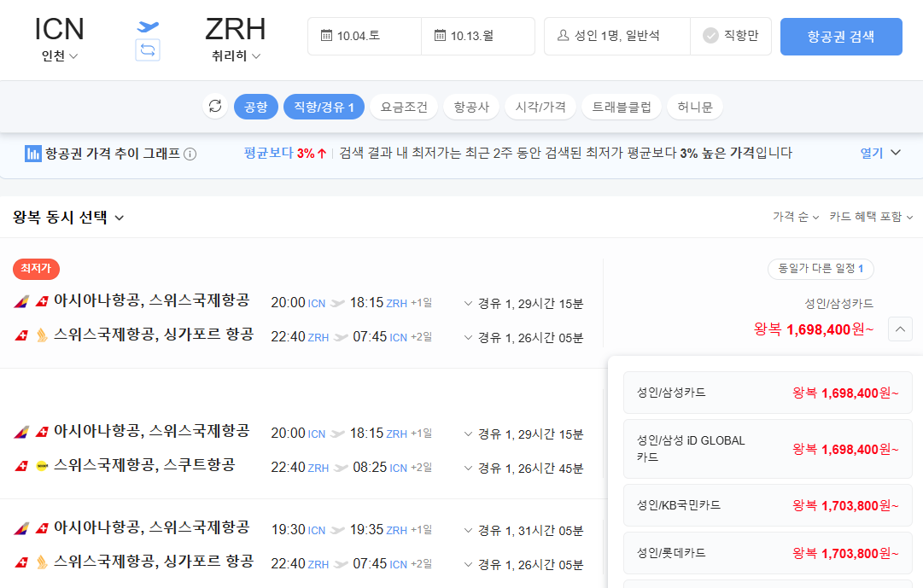This screenshot has height=588, width=923.
Task: Select 성인/KB국민카드 price option
Action: [768, 505]
